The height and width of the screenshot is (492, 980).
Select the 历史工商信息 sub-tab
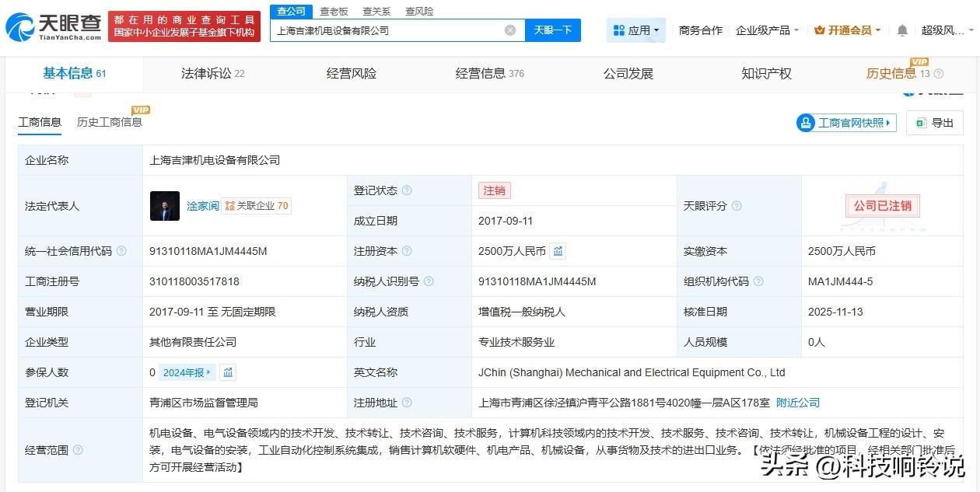coord(110,122)
